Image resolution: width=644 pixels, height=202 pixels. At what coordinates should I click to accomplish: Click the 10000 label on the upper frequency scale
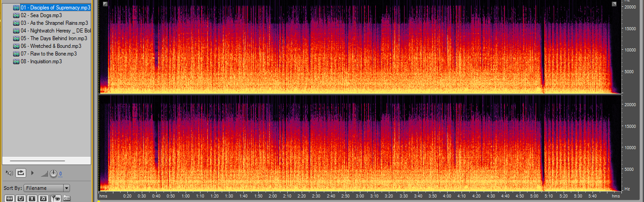631,50
